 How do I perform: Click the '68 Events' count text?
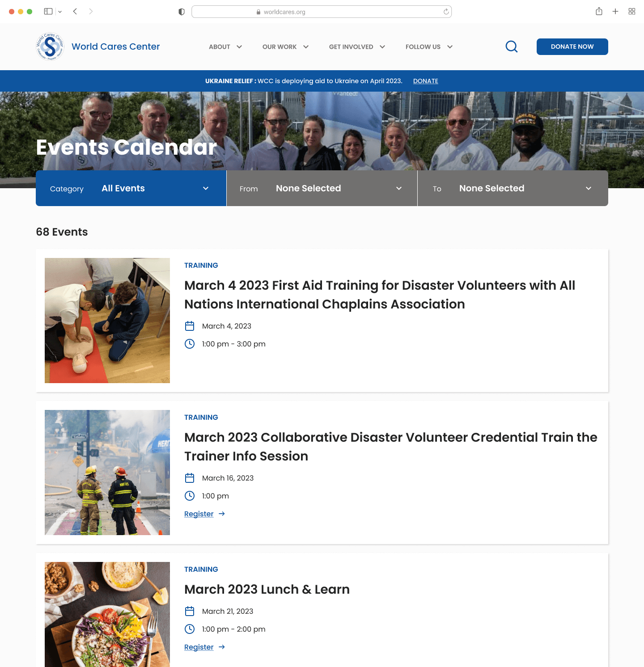tap(62, 232)
